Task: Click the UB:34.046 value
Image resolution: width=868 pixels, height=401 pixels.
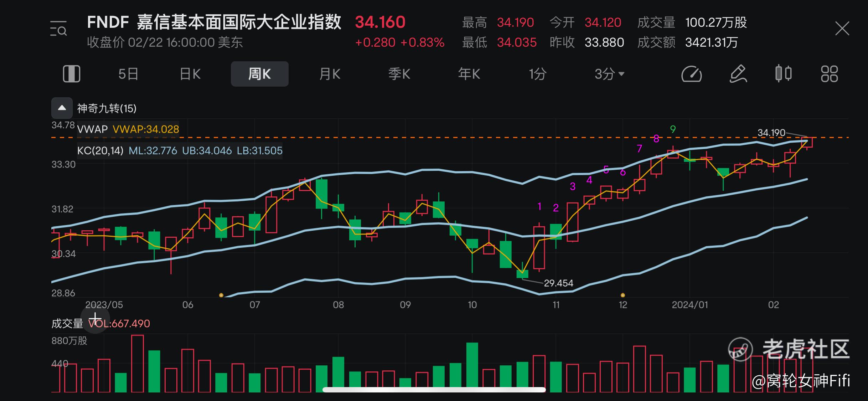Action: coord(207,150)
